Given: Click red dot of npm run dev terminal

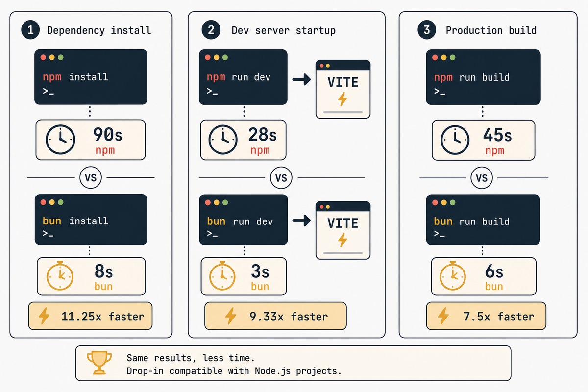Looking at the screenshot, I should click(x=208, y=57).
